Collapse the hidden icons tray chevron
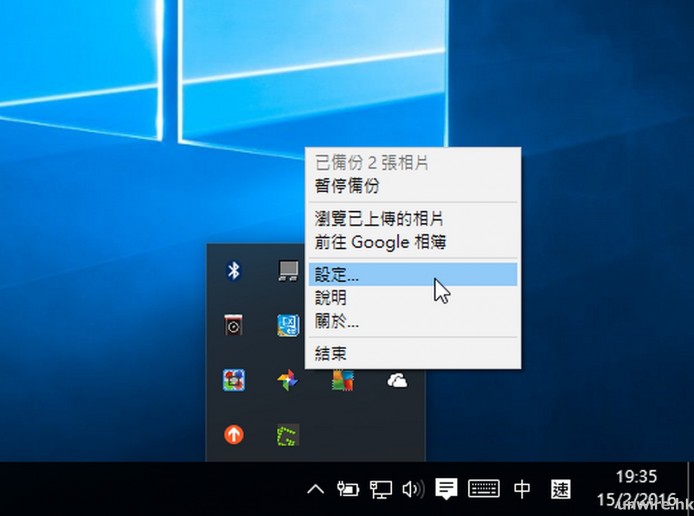 315,489
